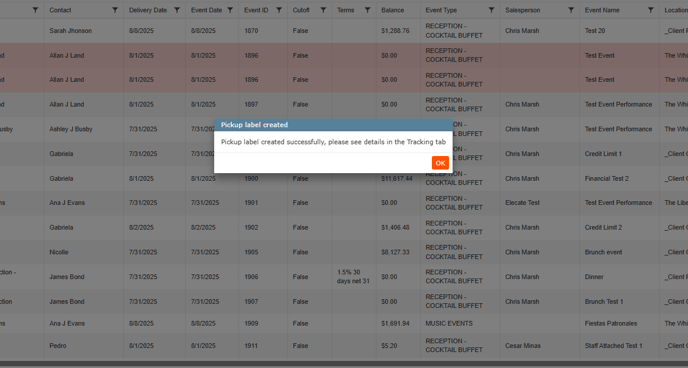Open the Event Name column filter icon
The width and height of the screenshot is (688, 368).
tap(651, 10)
